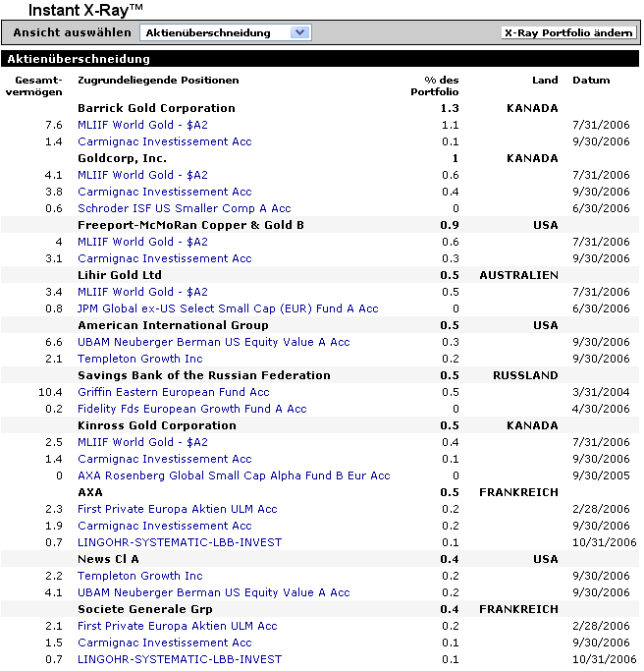Select the News Cl A heading
Screen dimensions: 644x671
tap(108, 559)
